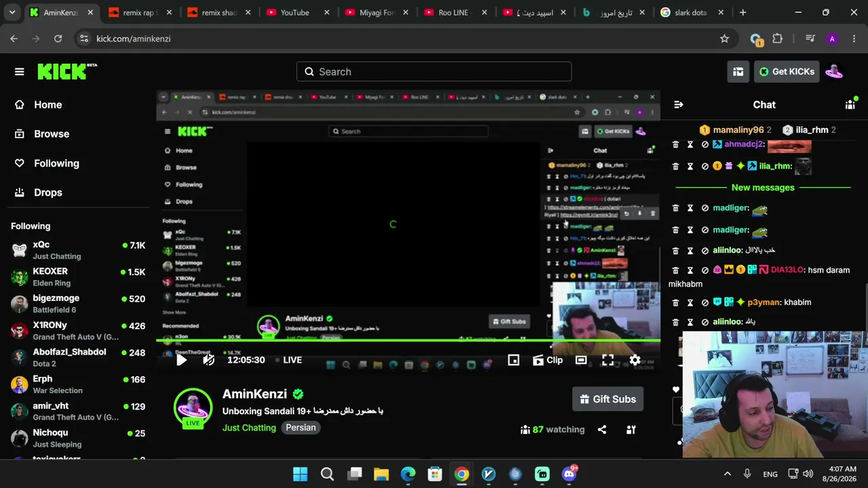Ban DIA13LO using the ban circle icon

pyautogui.click(x=705, y=270)
